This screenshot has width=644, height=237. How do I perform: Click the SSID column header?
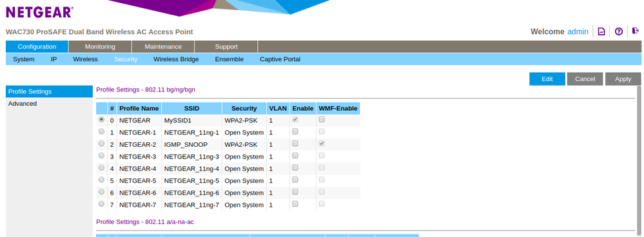coord(192,108)
